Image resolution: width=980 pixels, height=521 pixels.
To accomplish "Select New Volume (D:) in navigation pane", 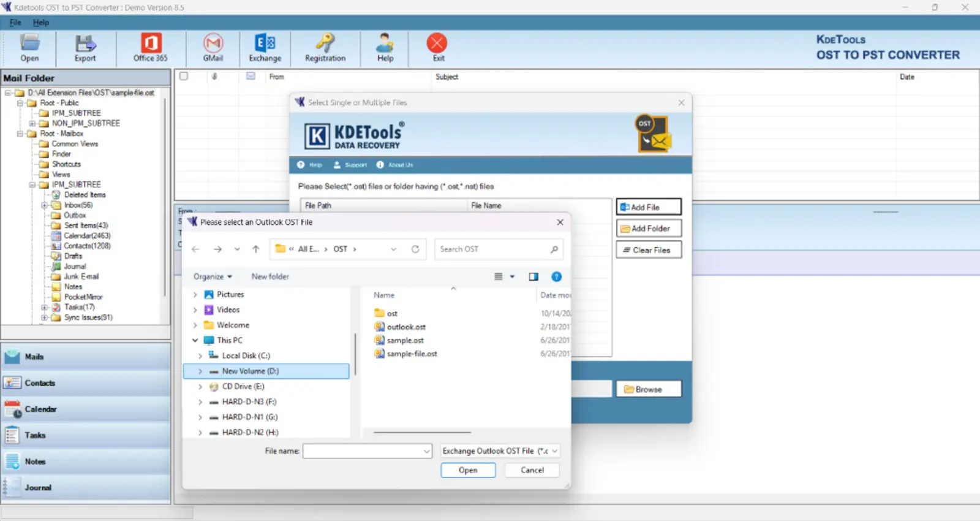I will [x=266, y=371].
